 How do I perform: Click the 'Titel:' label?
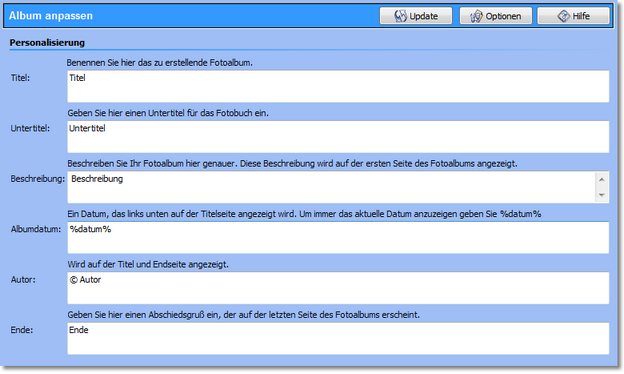click(x=20, y=78)
